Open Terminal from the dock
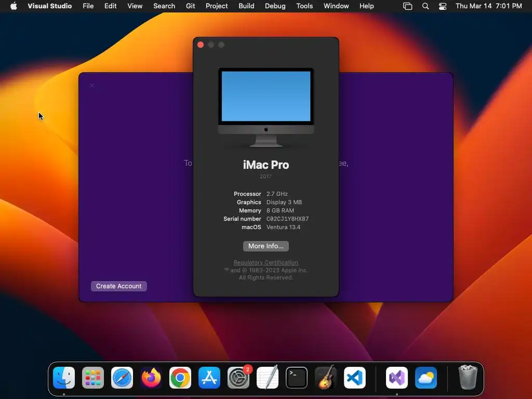This screenshot has height=399, width=532. (297, 378)
